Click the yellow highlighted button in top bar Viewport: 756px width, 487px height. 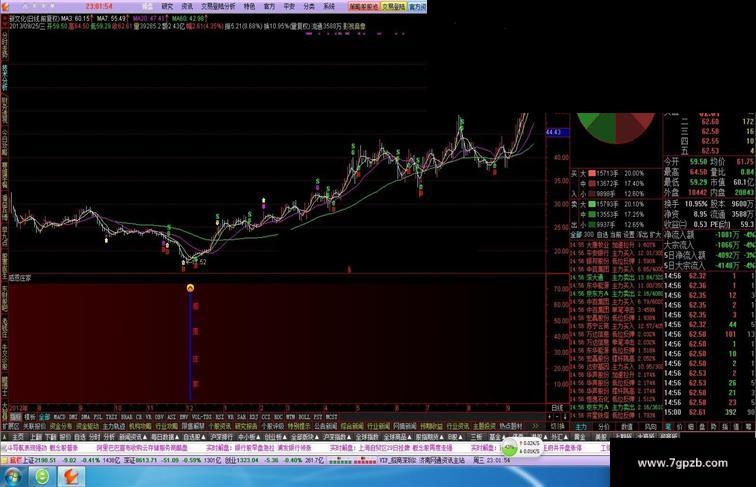tap(393, 7)
